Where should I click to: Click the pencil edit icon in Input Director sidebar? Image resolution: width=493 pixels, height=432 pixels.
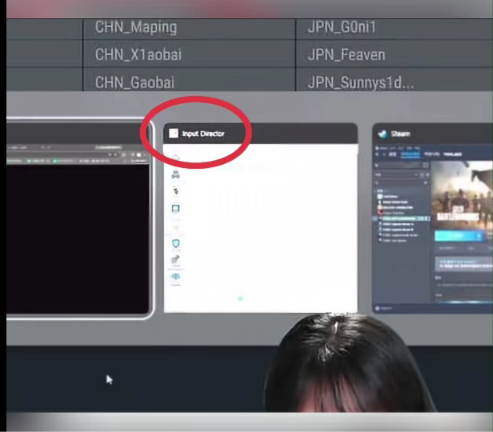click(x=176, y=259)
